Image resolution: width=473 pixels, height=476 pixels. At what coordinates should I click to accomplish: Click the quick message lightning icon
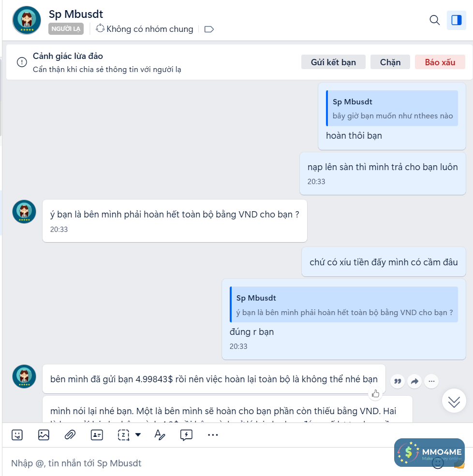[186, 435]
